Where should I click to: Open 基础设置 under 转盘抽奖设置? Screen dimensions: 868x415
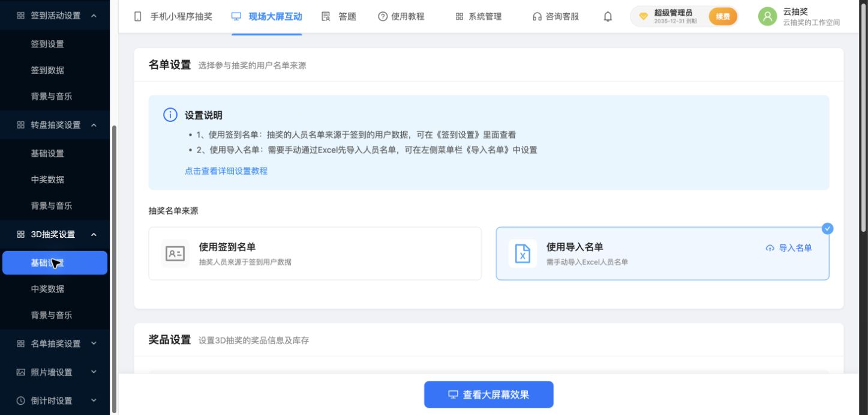click(47, 153)
